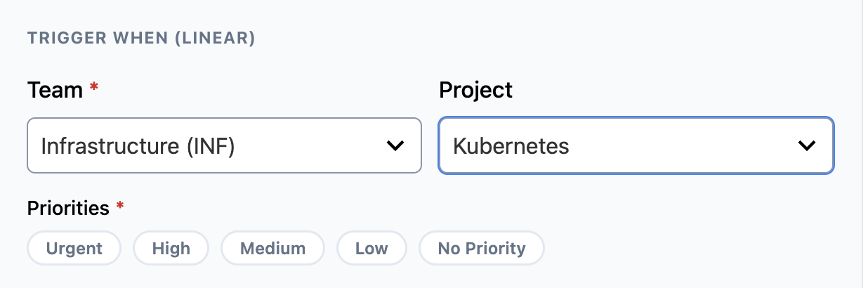Click the Priorities field label
Image resolution: width=868 pixels, height=288 pixels.
[68, 208]
